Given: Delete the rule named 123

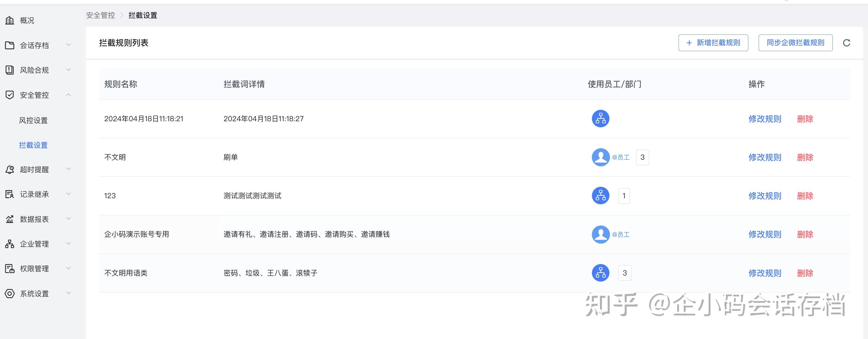Looking at the screenshot, I should pos(805,196).
